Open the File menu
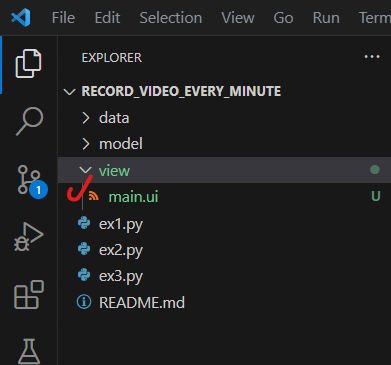 [63, 18]
